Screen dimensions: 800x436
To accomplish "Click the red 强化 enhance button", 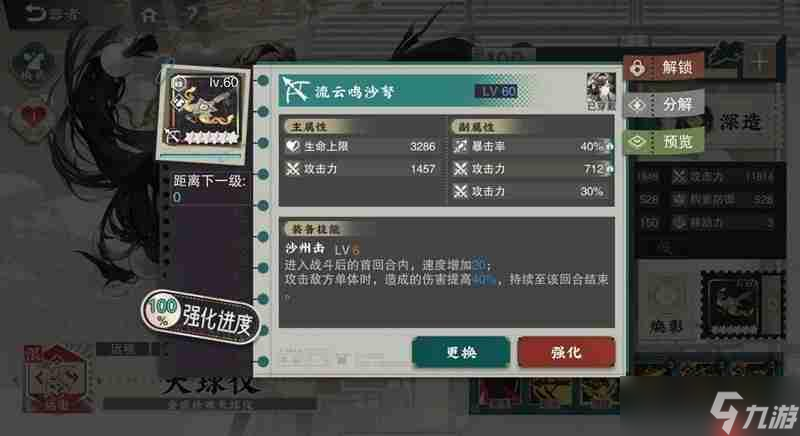I will 566,352.
